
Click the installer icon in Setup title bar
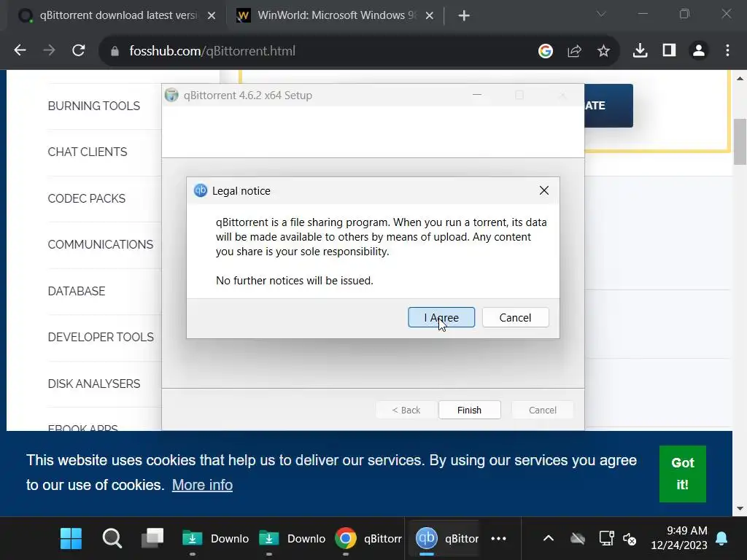pyautogui.click(x=171, y=96)
